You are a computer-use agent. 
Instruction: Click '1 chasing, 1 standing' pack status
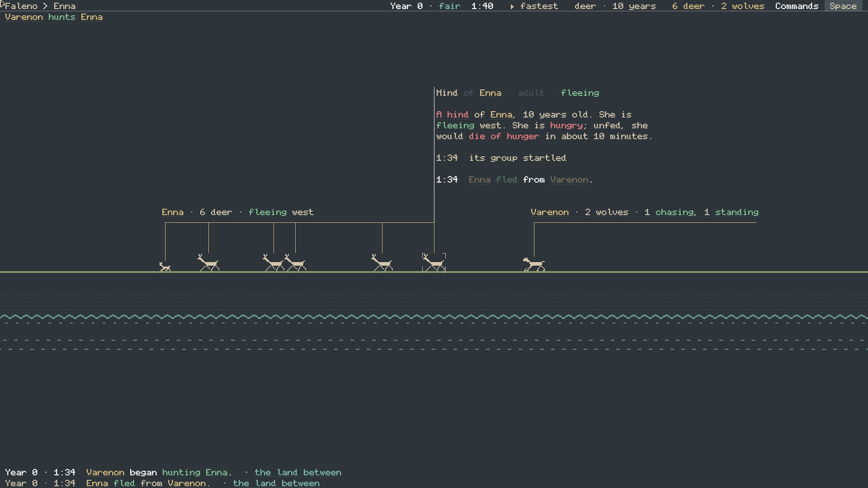[x=702, y=212]
